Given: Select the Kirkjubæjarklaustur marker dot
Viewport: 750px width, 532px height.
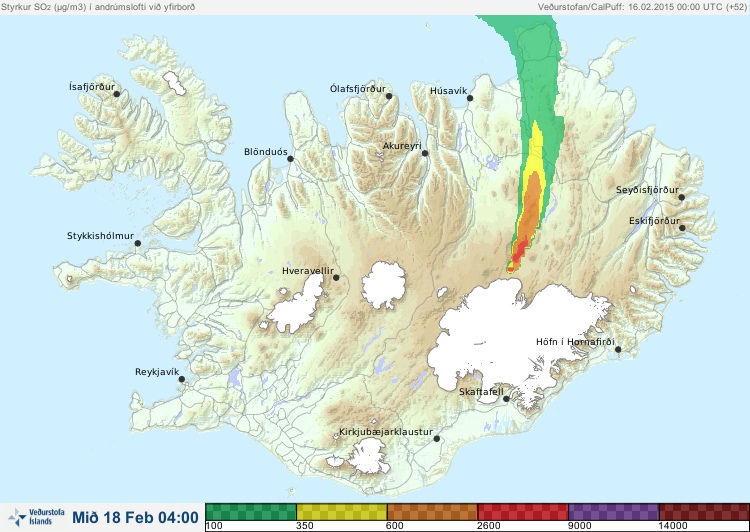Looking at the screenshot, I should 436,439.
